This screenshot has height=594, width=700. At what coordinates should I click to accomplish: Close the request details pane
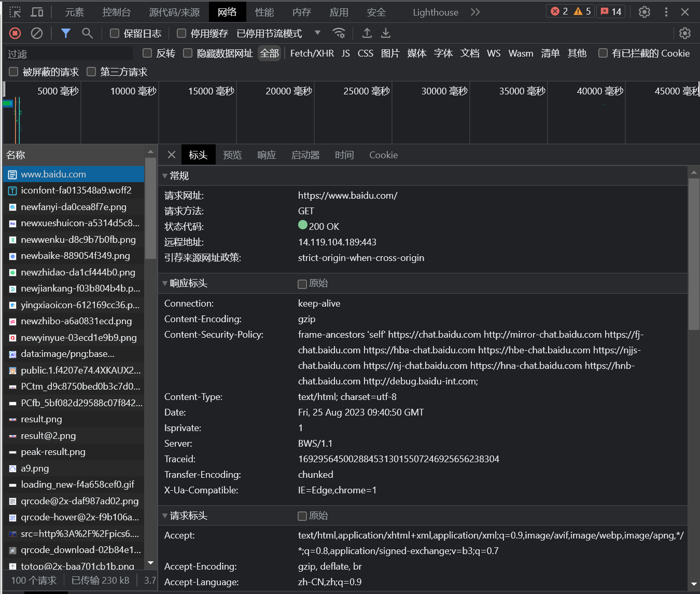[172, 155]
